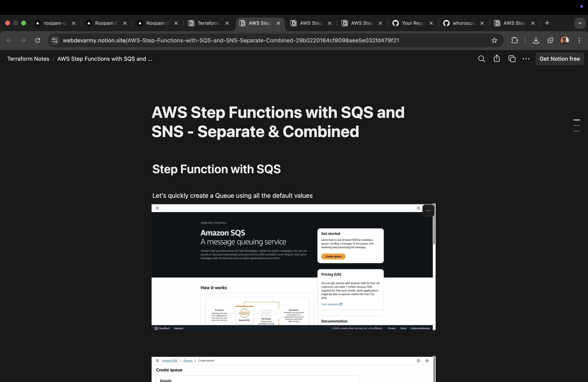Viewport: 588px width, 382px height.
Task: Reload the page
Action: coord(38,40)
